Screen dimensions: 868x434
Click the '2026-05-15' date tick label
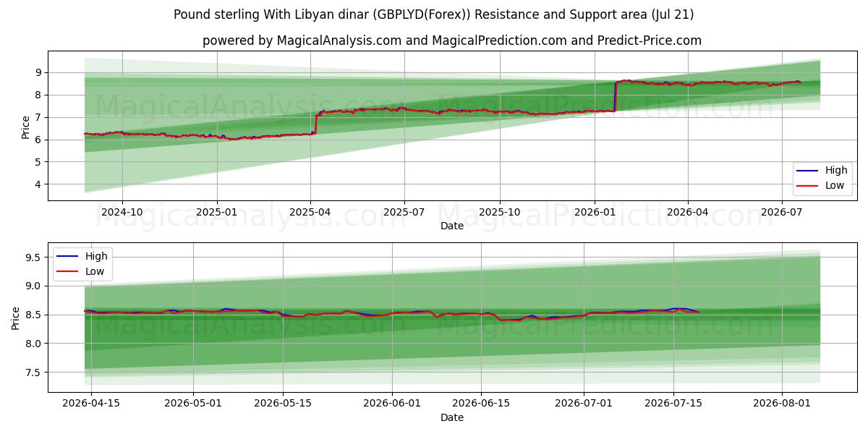282,404
